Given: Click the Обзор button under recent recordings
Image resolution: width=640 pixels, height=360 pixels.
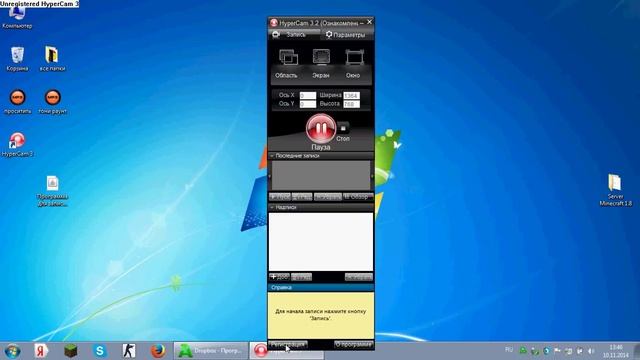Looking at the screenshot, I should [358, 197].
